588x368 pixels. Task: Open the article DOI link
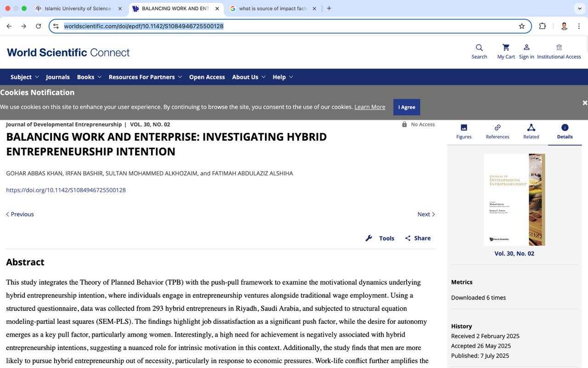click(66, 190)
